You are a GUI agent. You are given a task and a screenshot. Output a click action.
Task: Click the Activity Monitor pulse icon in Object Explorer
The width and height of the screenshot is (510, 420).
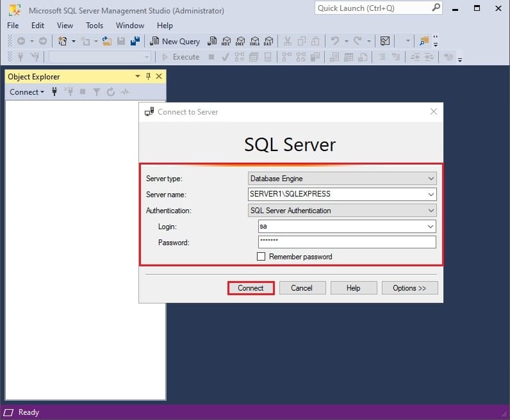click(x=124, y=92)
